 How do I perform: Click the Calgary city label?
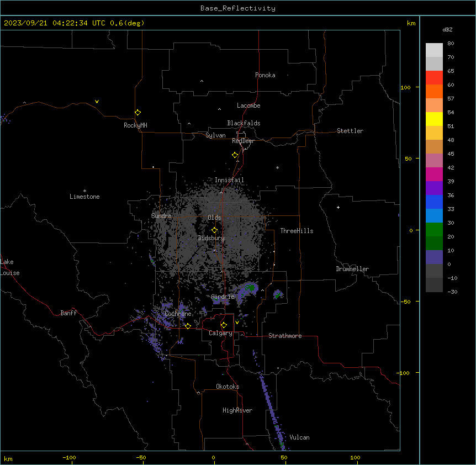point(220,333)
